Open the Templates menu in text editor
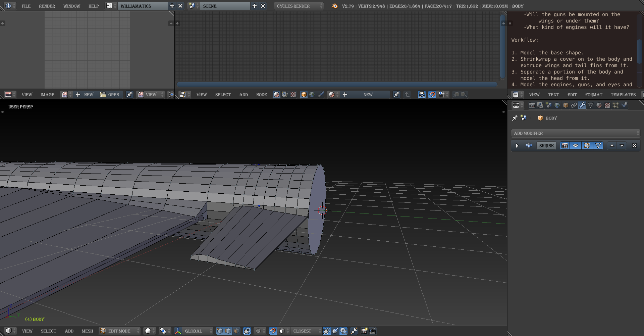This screenshot has width=644, height=336. point(623,95)
